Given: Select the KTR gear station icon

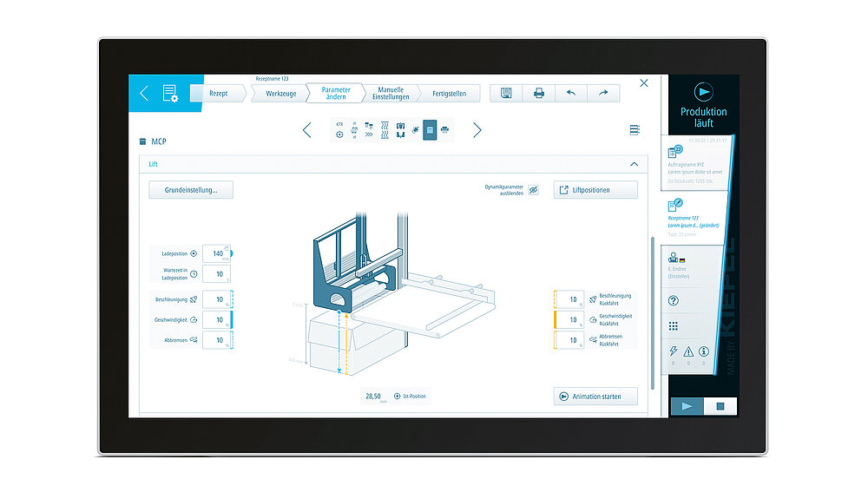Looking at the screenshot, I should click(x=339, y=130).
